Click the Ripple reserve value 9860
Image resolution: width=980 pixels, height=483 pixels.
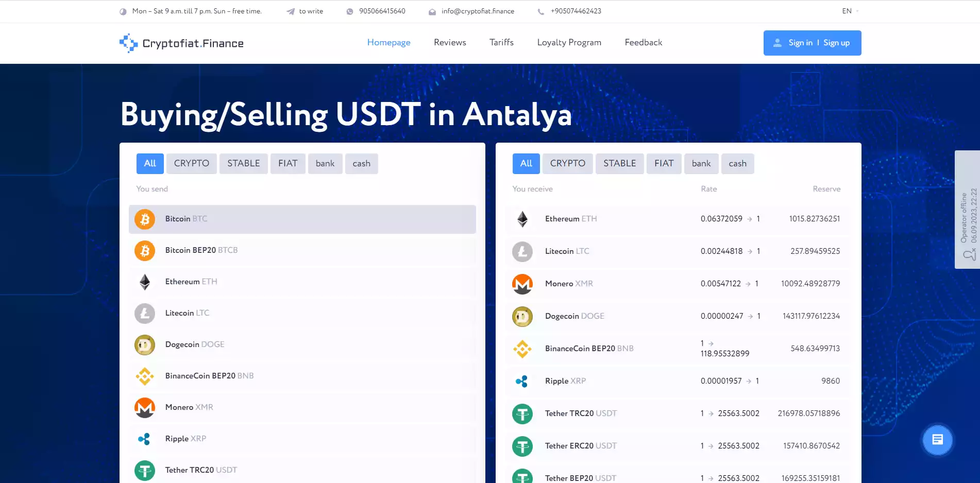click(x=831, y=381)
